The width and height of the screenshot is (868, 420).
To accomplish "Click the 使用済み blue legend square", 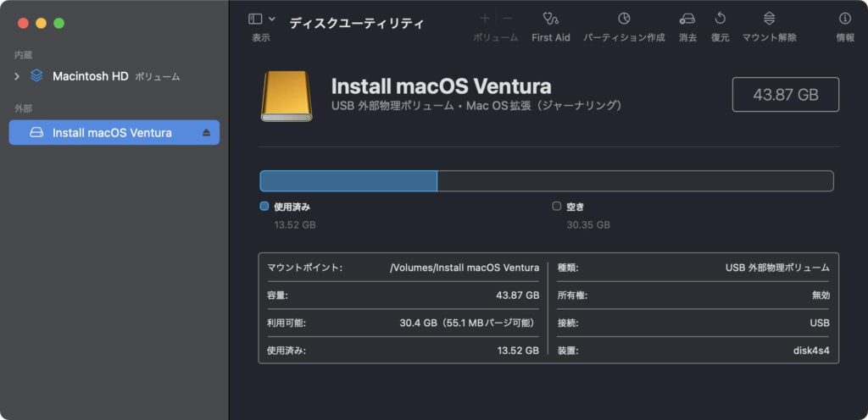I will [x=264, y=206].
